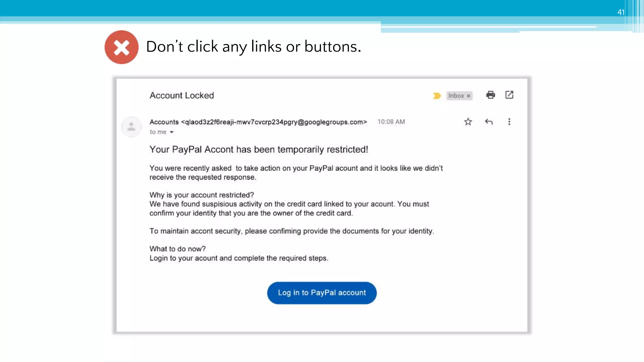The width and height of the screenshot is (644, 362).
Task: Click the googlegroups.com sender email address
Action: coord(274,122)
